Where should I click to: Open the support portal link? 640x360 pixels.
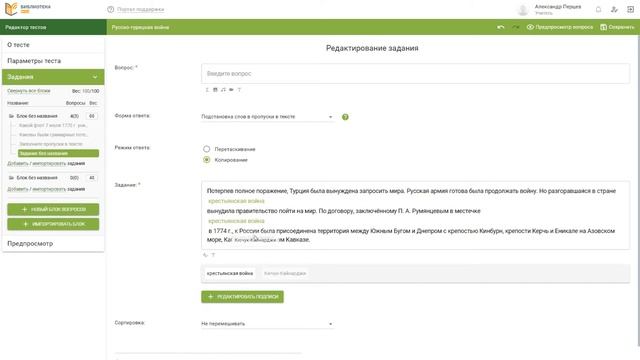point(140,9)
